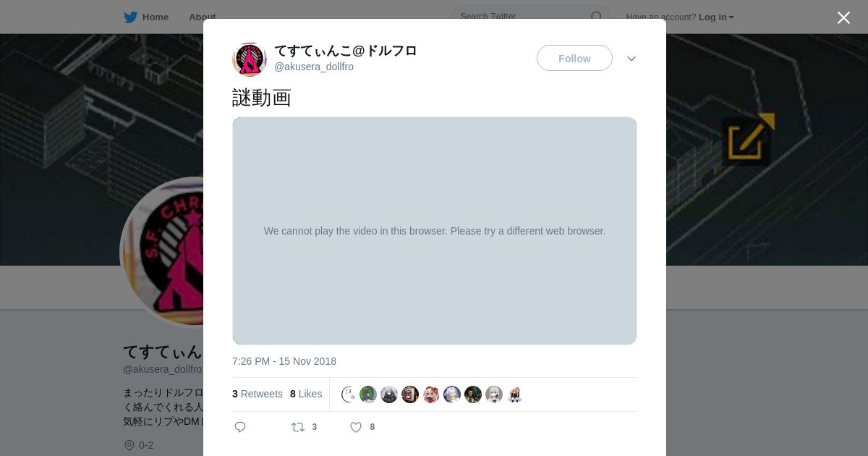Click the green liker avatar

[x=368, y=394]
